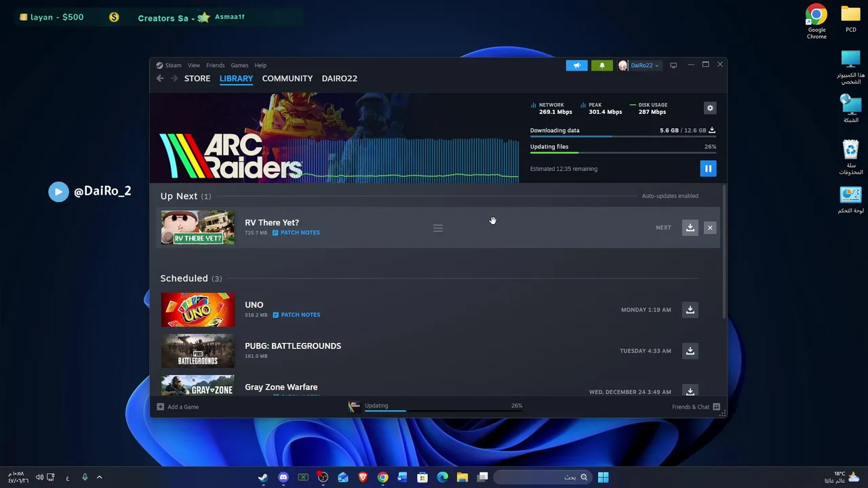This screenshot has height=488, width=868.
Task: Open RV There Yet? thumbnail
Action: click(197, 228)
